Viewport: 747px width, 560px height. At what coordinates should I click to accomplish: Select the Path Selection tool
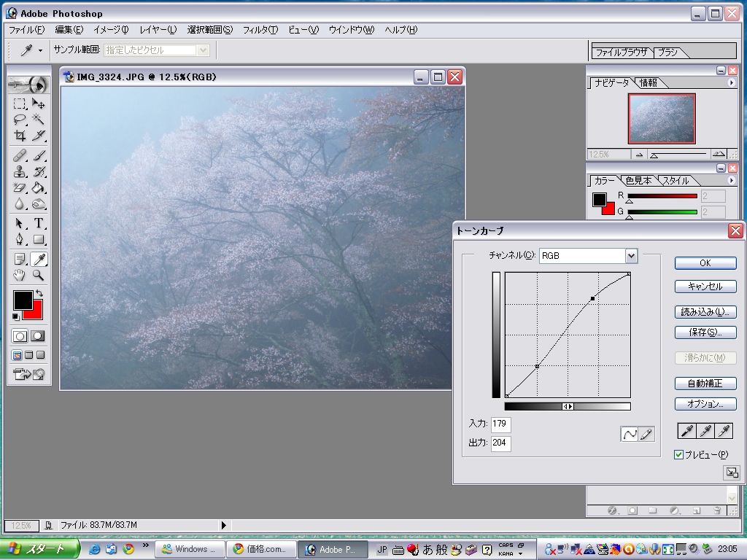click(x=20, y=223)
